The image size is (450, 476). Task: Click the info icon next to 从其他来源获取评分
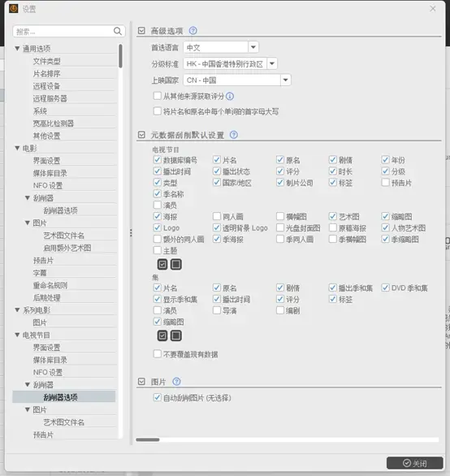click(x=230, y=96)
